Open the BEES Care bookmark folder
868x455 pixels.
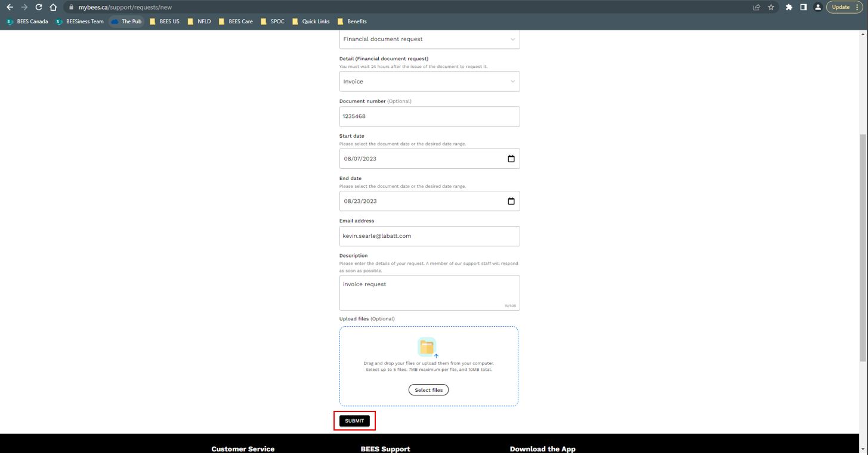236,21
